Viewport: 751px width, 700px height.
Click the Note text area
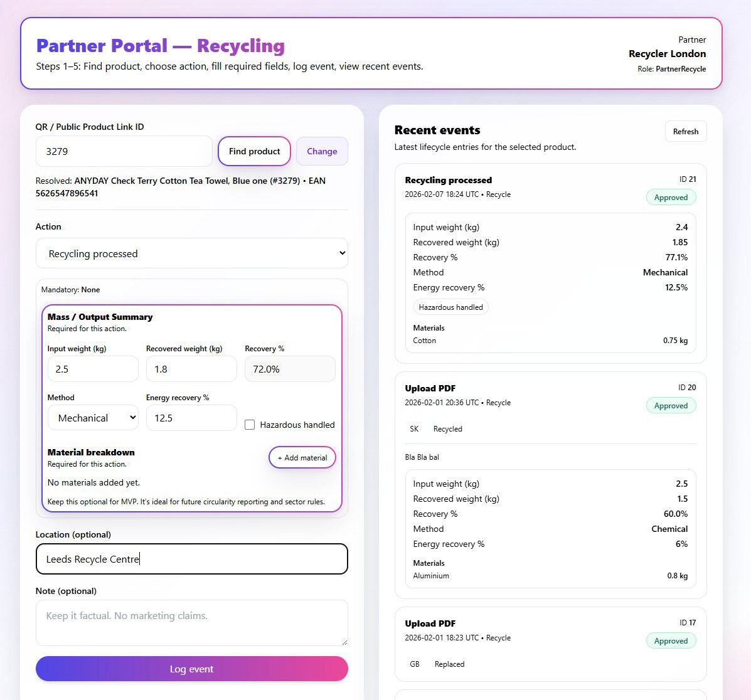point(191,622)
